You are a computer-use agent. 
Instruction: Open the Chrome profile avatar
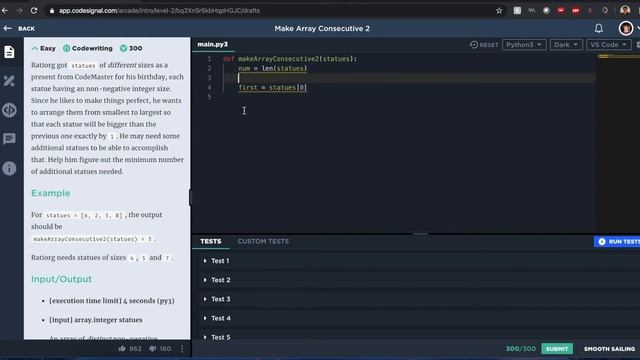[x=625, y=11]
